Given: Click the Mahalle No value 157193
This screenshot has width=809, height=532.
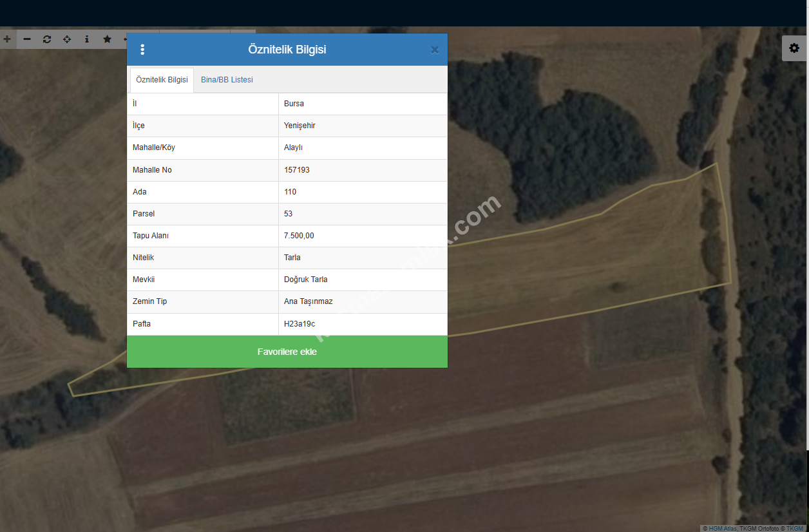Looking at the screenshot, I should pyautogui.click(x=296, y=170).
